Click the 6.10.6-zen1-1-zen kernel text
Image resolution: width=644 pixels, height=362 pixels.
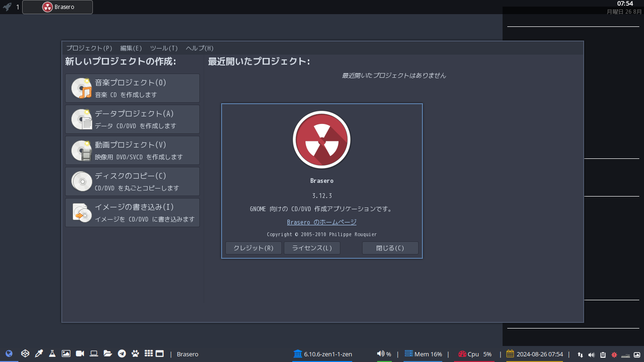(x=328, y=354)
